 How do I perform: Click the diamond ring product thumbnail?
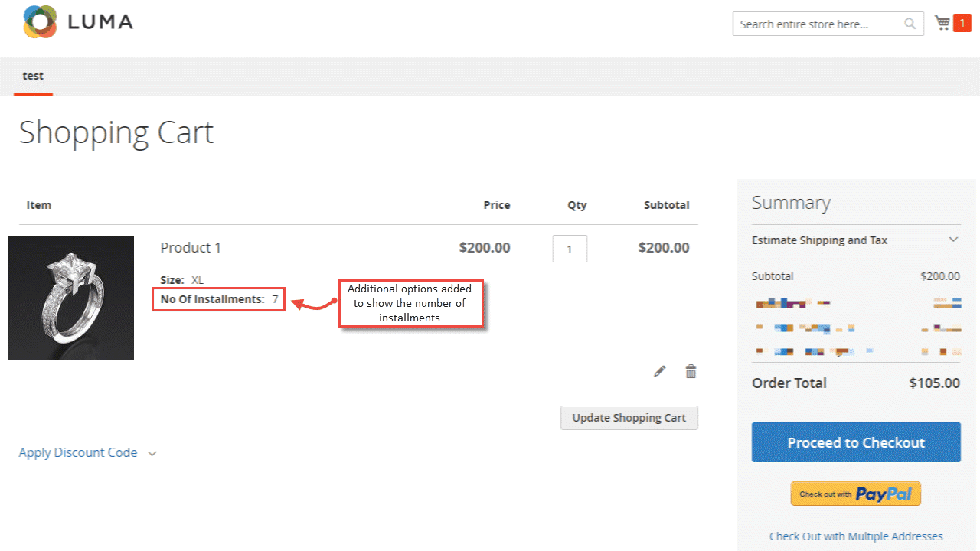(x=71, y=298)
